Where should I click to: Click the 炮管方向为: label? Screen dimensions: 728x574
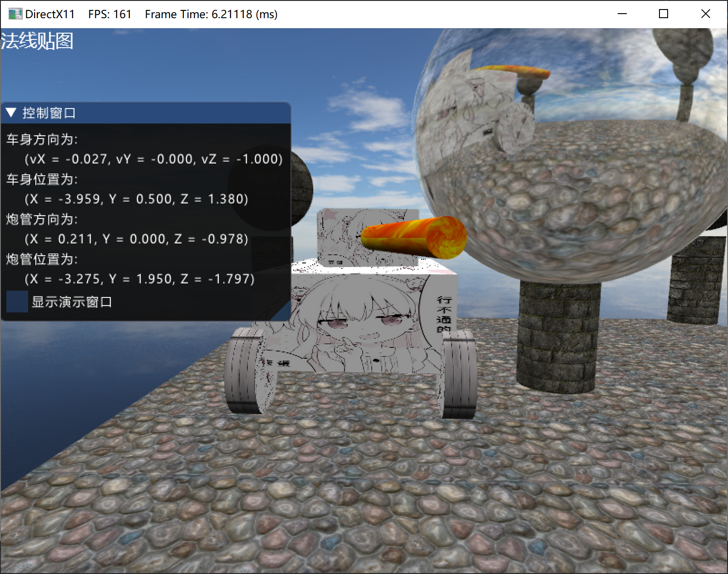[42, 219]
